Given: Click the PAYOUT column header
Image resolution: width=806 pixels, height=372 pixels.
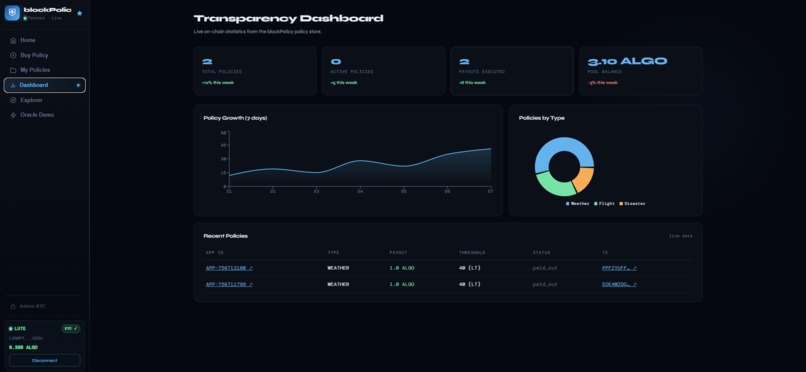Looking at the screenshot, I should [x=398, y=253].
